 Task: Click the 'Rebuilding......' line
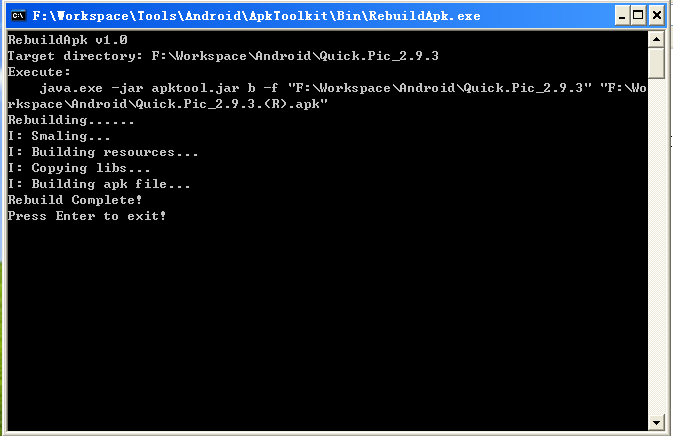click(x=71, y=120)
